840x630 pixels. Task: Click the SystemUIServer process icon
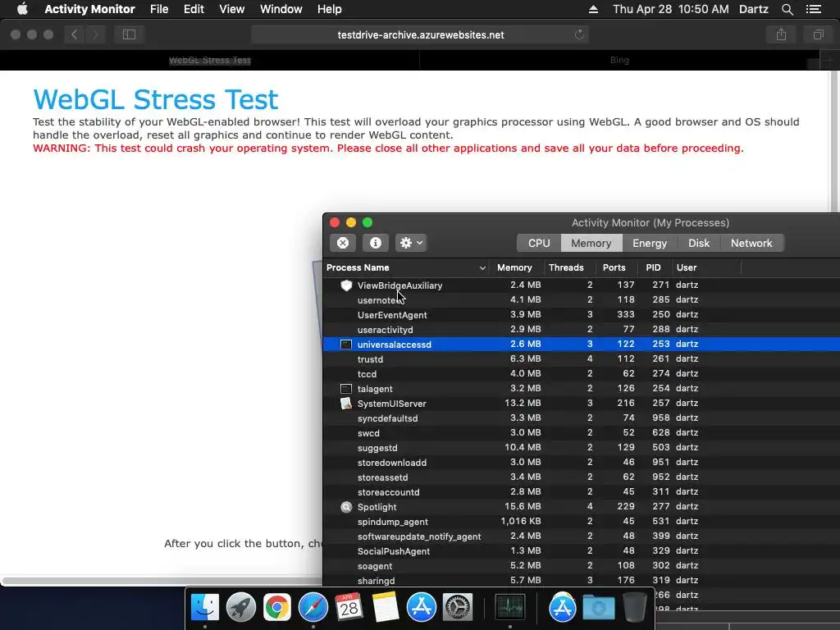pyautogui.click(x=346, y=404)
